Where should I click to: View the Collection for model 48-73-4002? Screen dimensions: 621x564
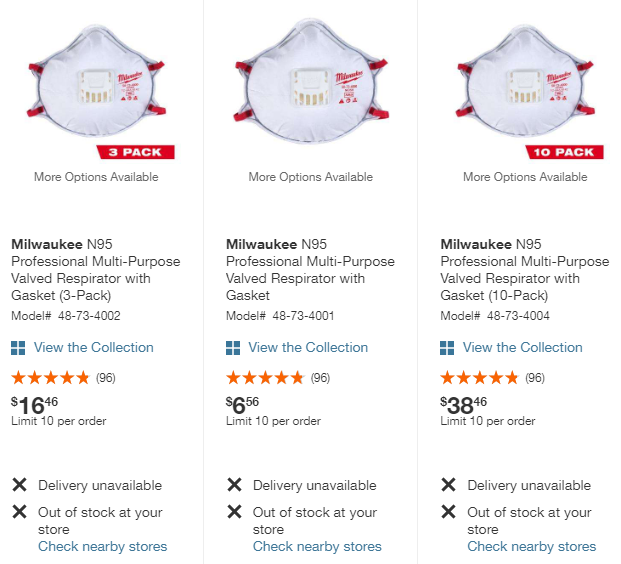(94, 348)
